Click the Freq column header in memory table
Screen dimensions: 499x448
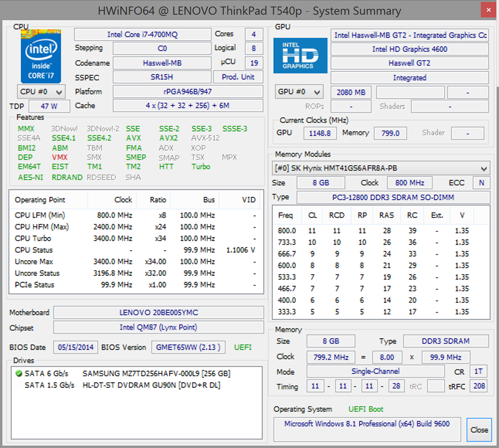(286, 215)
